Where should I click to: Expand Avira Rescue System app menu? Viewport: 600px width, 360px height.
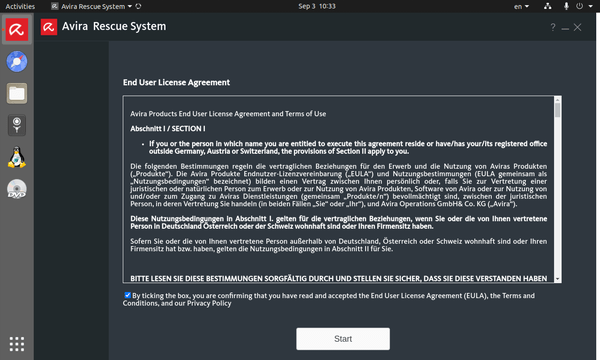92,7
